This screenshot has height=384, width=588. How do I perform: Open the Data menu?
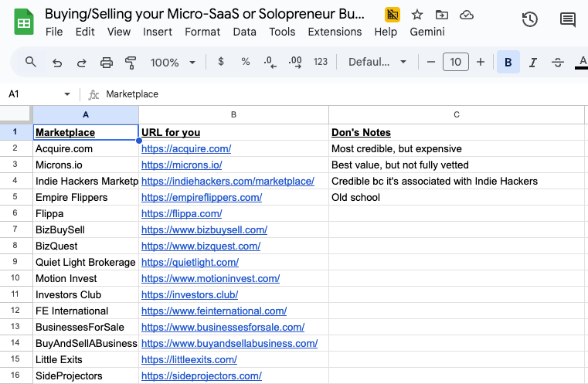[x=244, y=32]
